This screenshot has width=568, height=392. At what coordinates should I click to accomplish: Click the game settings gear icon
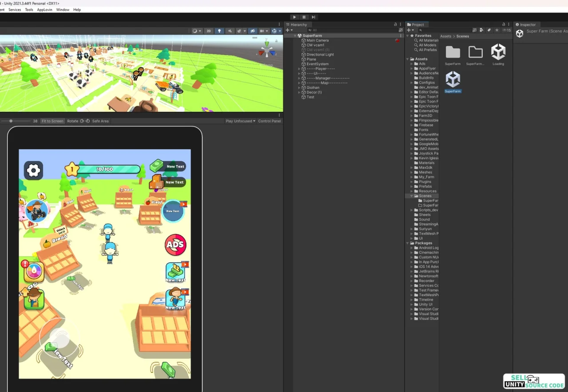point(34,170)
